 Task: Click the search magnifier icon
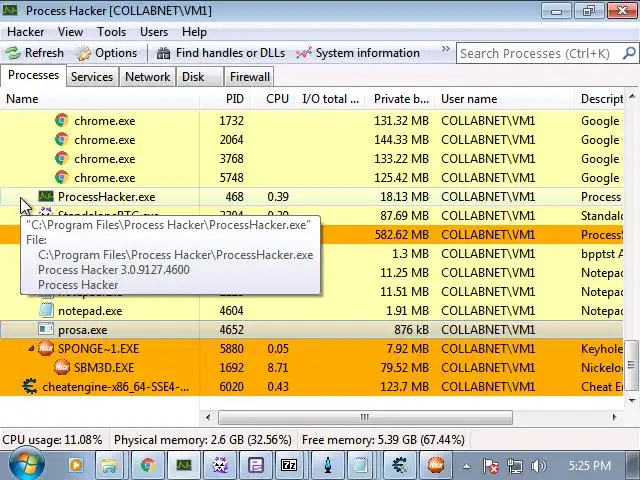point(629,53)
